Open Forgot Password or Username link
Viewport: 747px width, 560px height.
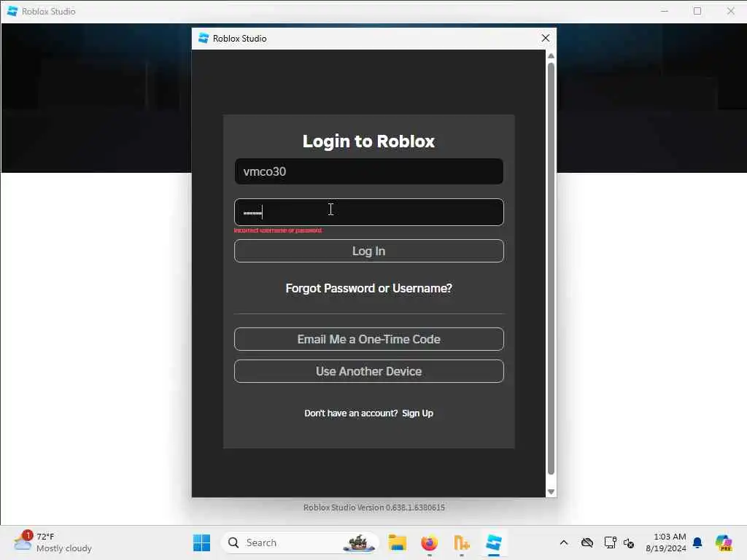368,288
